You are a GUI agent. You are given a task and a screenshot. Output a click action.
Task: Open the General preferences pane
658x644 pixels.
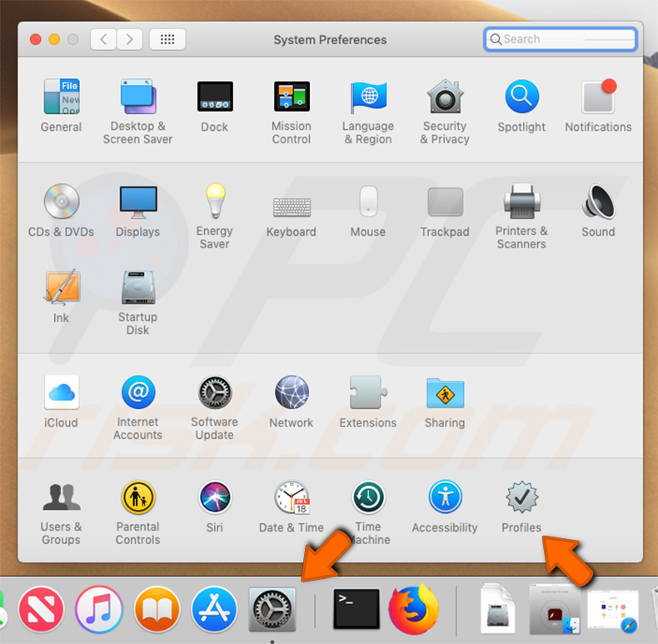(62, 97)
